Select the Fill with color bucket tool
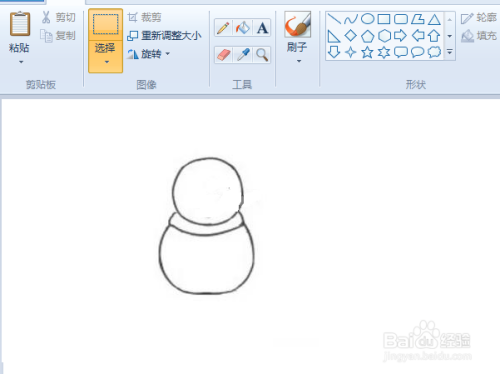Screen dimensions: 500x374 coord(242,28)
